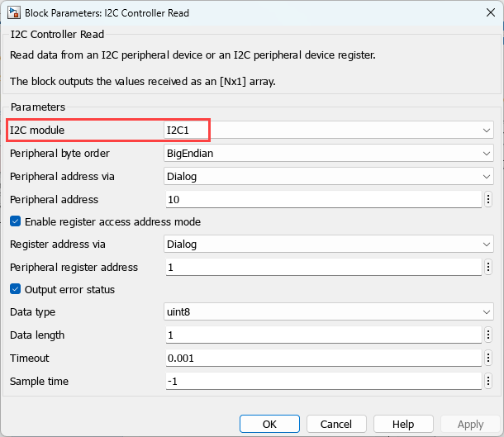Click Cancel to discard changes
Image resolution: width=504 pixels, height=437 pixels.
pyautogui.click(x=336, y=424)
